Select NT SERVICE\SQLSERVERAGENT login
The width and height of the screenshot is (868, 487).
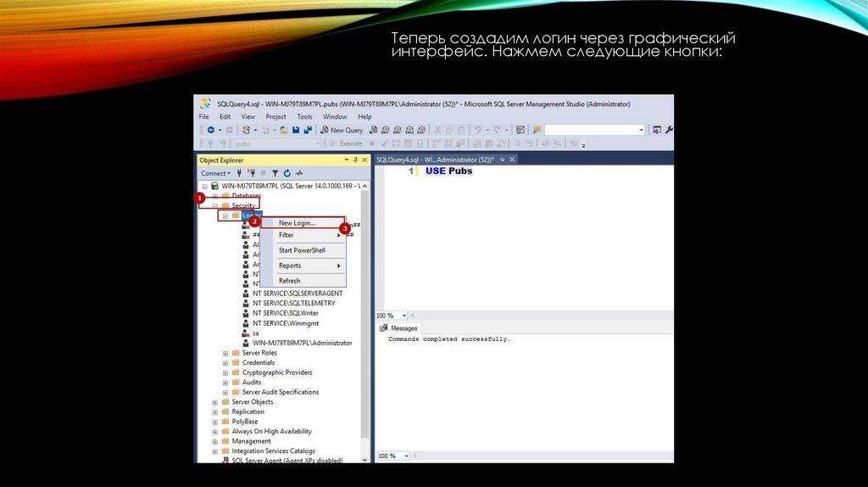point(298,294)
